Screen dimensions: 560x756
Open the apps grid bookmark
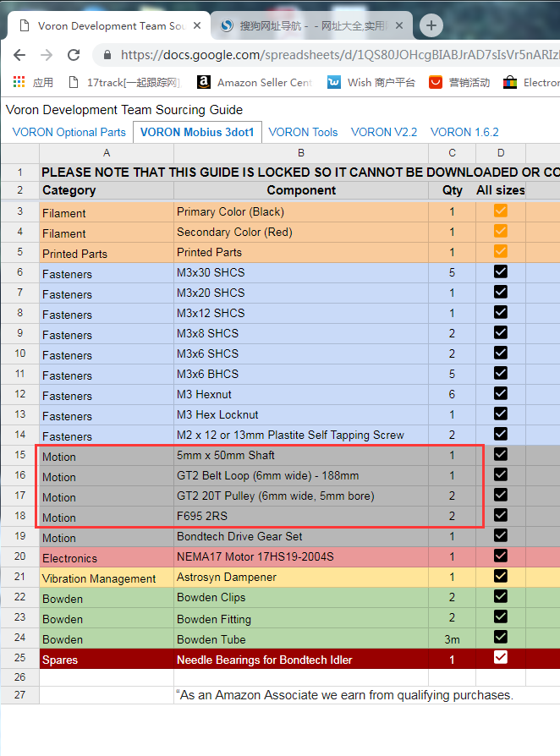33,82
